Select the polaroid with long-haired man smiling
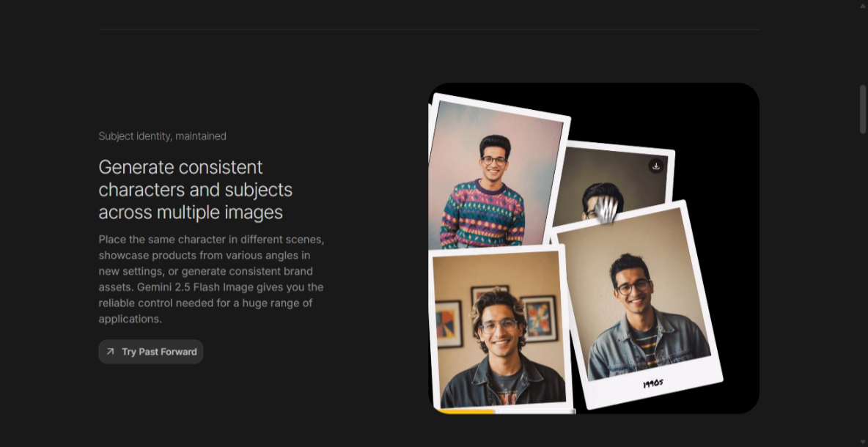The height and width of the screenshot is (447, 868). pyautogui.click(x=499, y=330)
